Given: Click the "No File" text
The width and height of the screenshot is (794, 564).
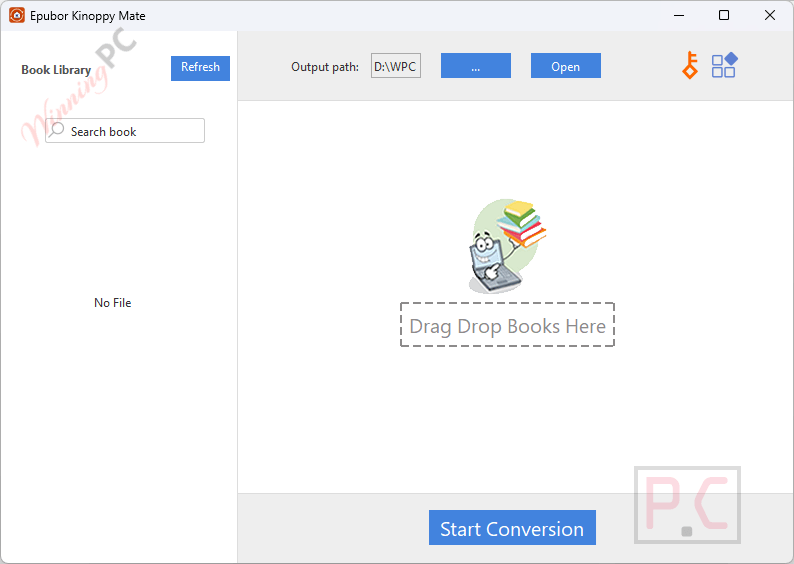Looking at the screenshot, I should point(112,303).
